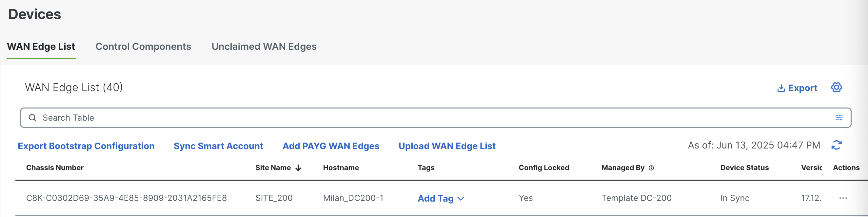Toggle Site Name sort arrow

click(x=298, y=168)
